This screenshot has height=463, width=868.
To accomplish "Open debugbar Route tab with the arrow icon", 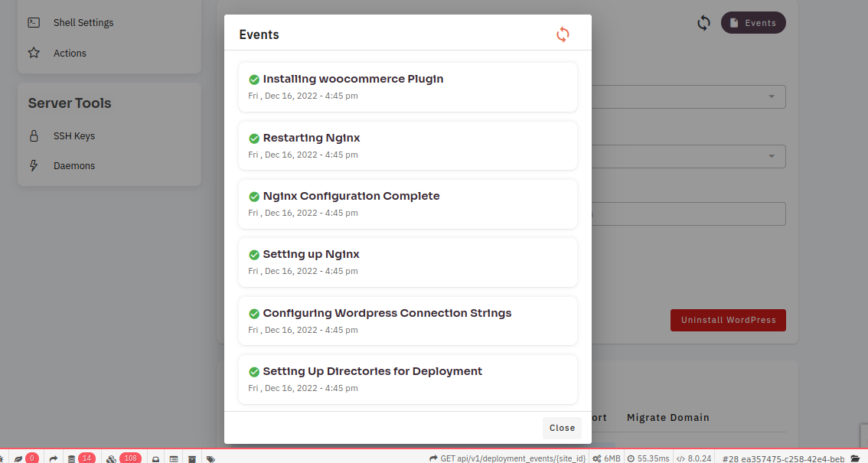I will click(53, 458).
